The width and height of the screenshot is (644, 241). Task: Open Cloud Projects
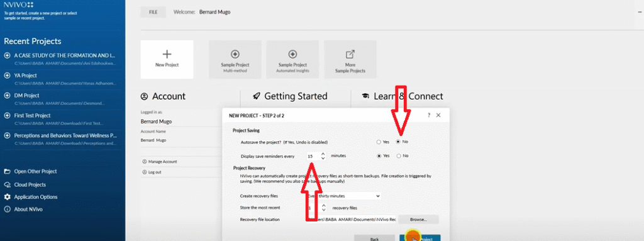pyautogui.click(x=30, y=184)
